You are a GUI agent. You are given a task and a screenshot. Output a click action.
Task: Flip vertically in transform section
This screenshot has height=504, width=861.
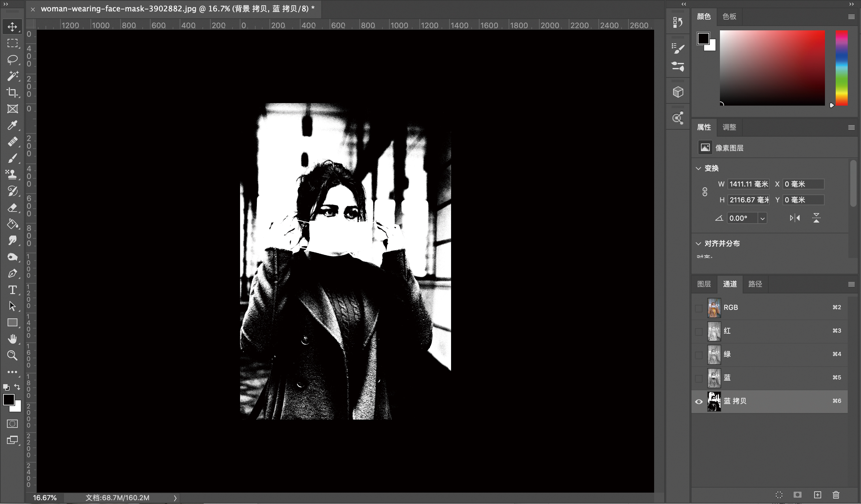point(816,218)
